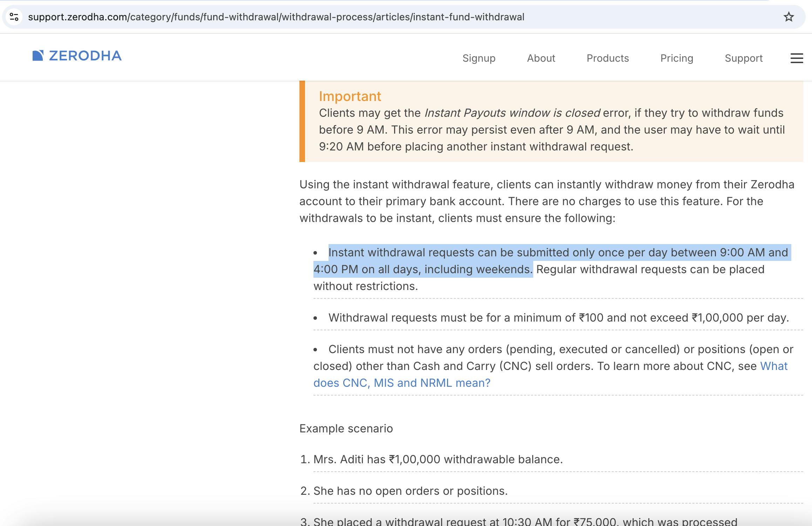
Task: Click '9:20 AM before placing another' line
Action: (x=476, y=147)
